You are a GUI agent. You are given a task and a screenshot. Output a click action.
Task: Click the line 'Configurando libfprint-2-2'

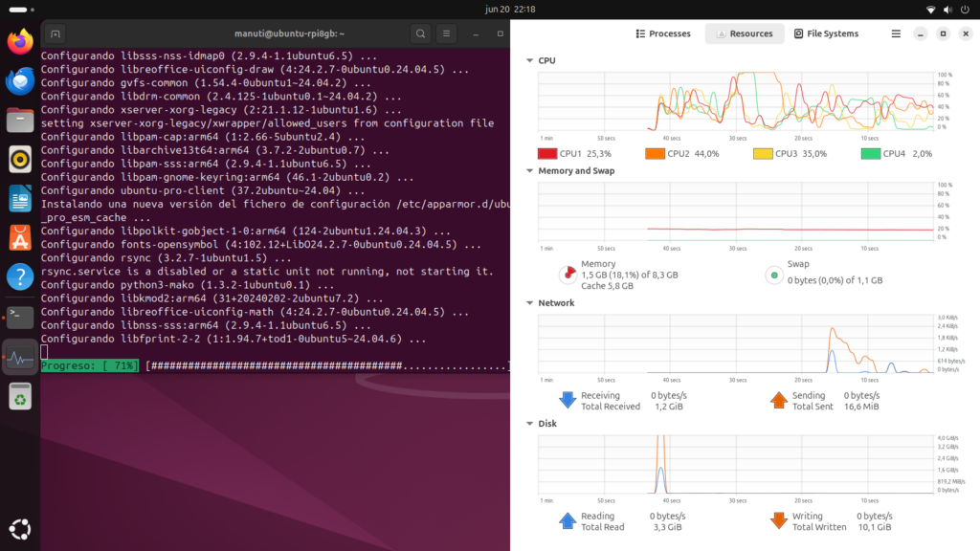pyautogui.click(x=234, y=340)
